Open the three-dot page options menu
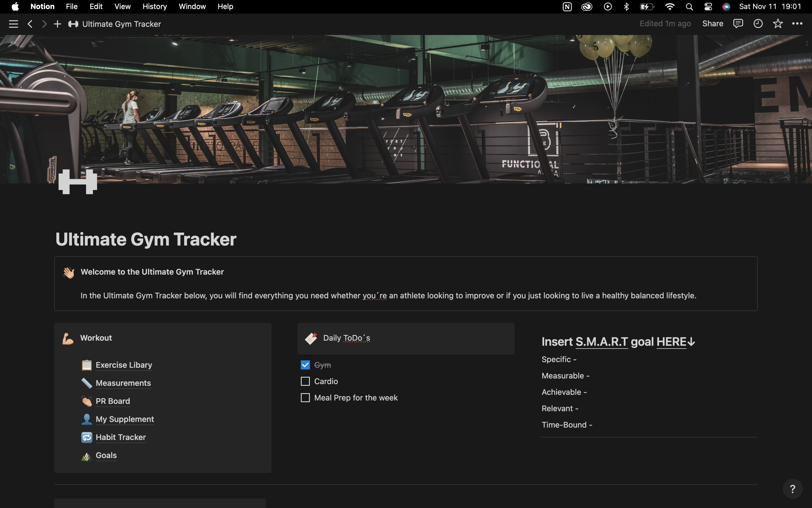The height and width of the screenshot is (508, 812). click(797, 23)
